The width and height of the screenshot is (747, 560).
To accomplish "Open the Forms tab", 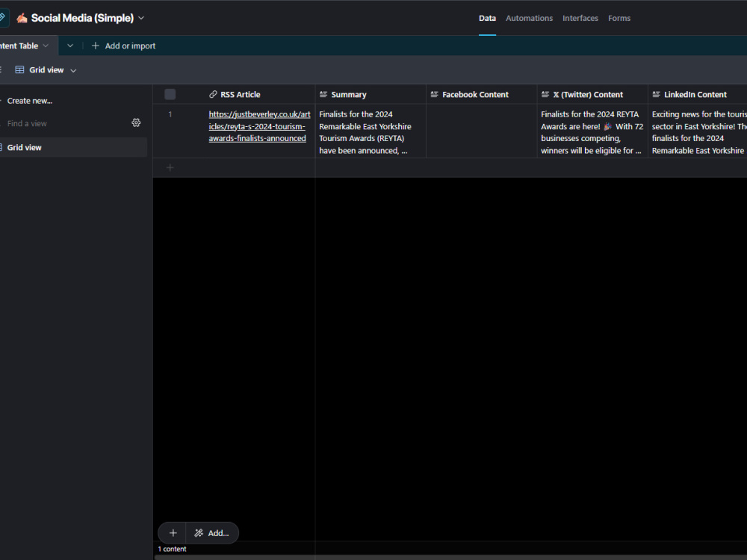I will point(619,18).
